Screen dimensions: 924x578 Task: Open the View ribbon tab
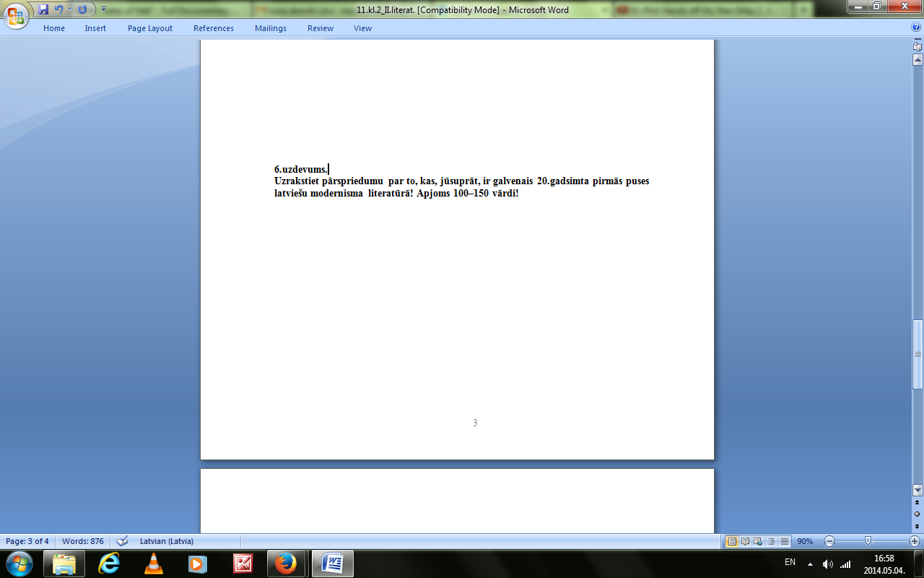tap(363, 28)
